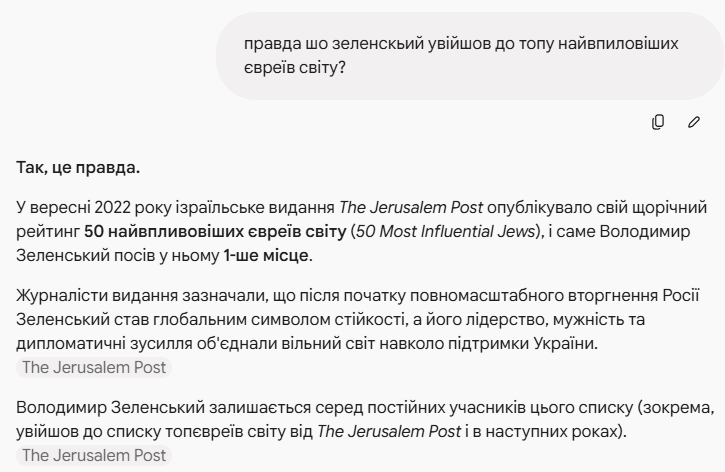The height and width of the screenshot is (472, 725).
Task: Click italic '50 Most Influential Jews' text
Action: (445, 232)
